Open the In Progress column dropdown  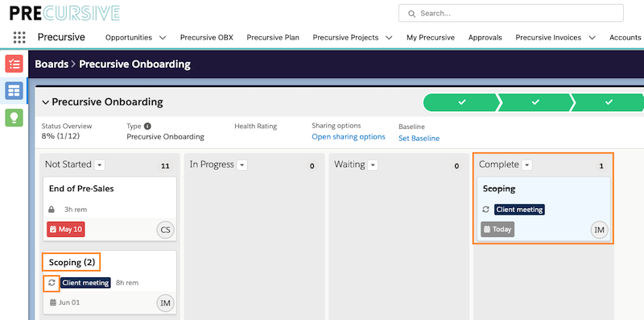coord(242,165)
